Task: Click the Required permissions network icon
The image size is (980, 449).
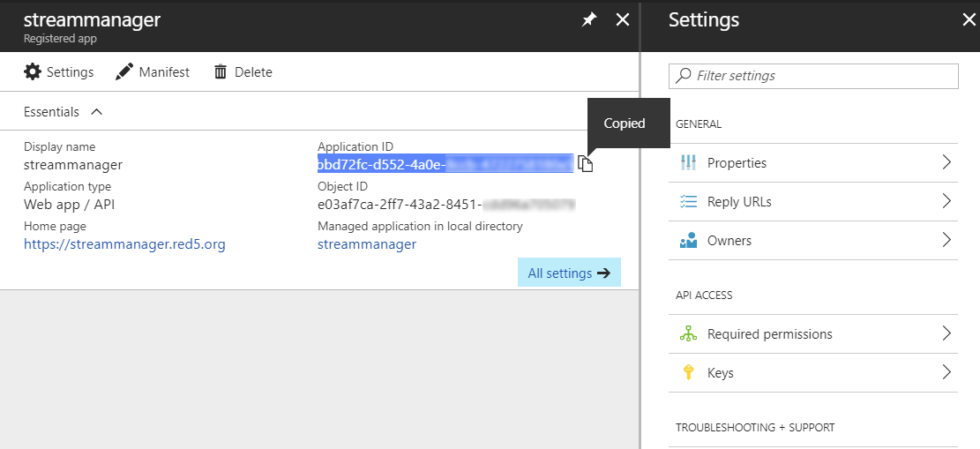Action: click(687, 334)
